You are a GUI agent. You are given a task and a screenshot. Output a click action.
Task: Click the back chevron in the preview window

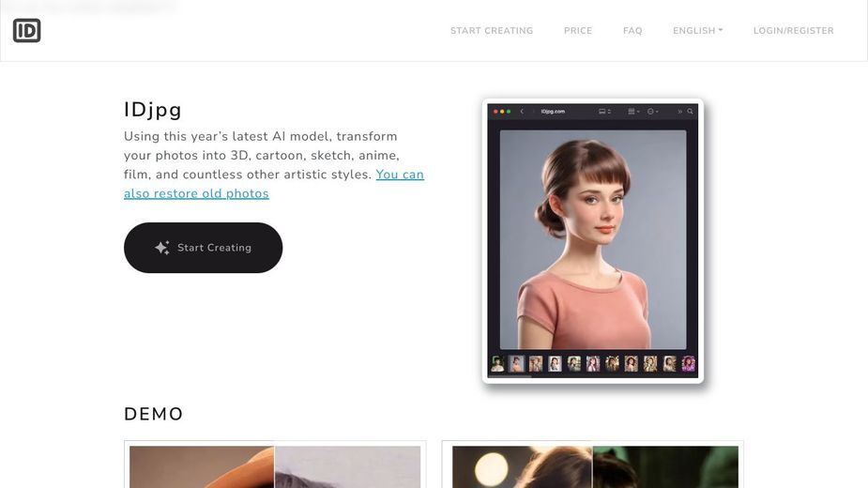pyautogui.click(x=522, y=112)
